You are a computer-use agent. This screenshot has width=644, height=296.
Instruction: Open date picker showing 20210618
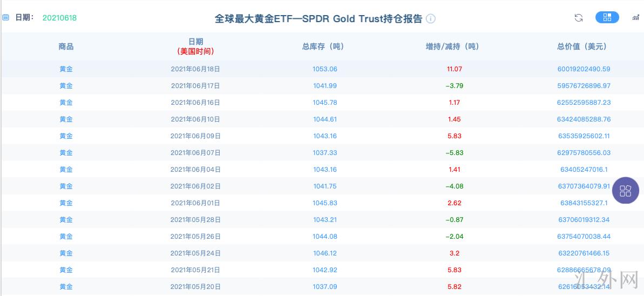coord(59,18)
